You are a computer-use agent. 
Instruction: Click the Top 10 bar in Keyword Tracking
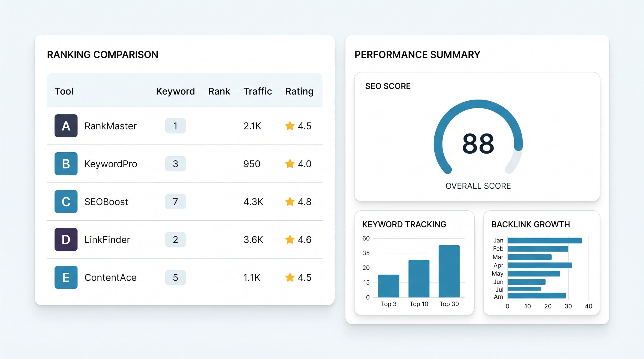419,279
